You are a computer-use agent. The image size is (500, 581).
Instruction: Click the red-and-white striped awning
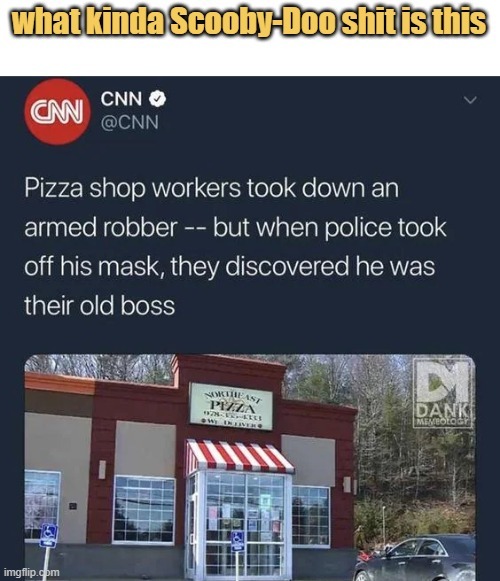point(240,457)
